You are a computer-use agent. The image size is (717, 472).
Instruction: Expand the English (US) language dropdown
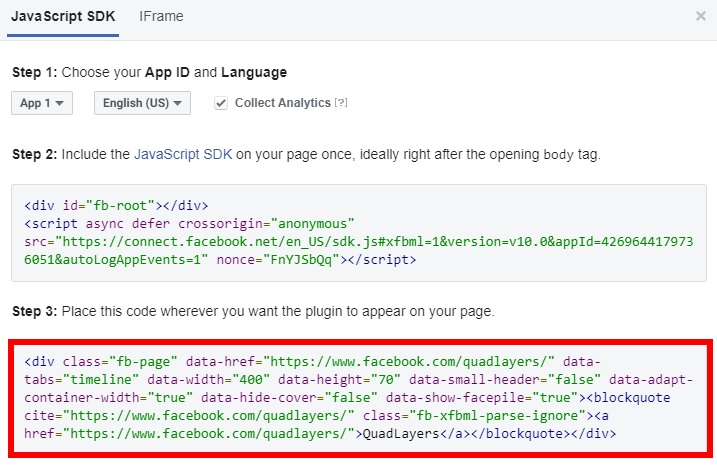click(x=142, y=103)
